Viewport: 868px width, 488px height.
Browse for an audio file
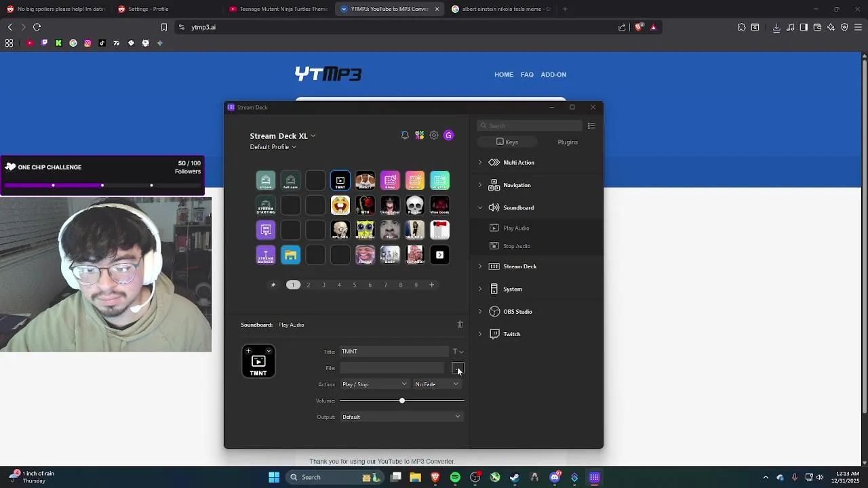click(x=458, y=368)
